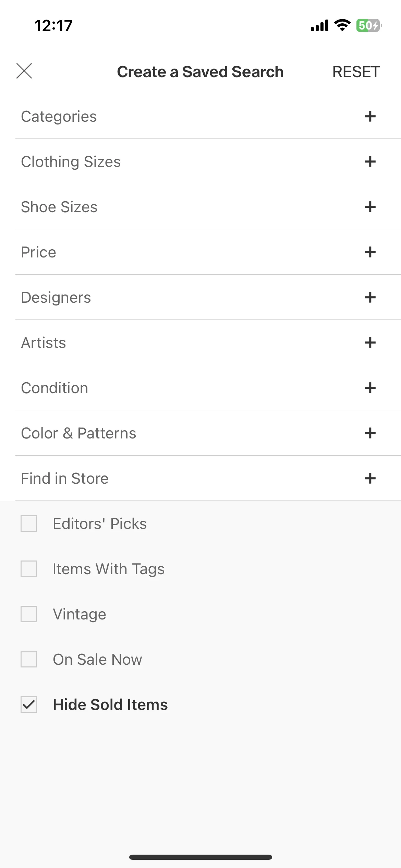Tick the Vintage checkbox
Image resolution: width=401 pixels, height=868 pixels.
(29, 614)
